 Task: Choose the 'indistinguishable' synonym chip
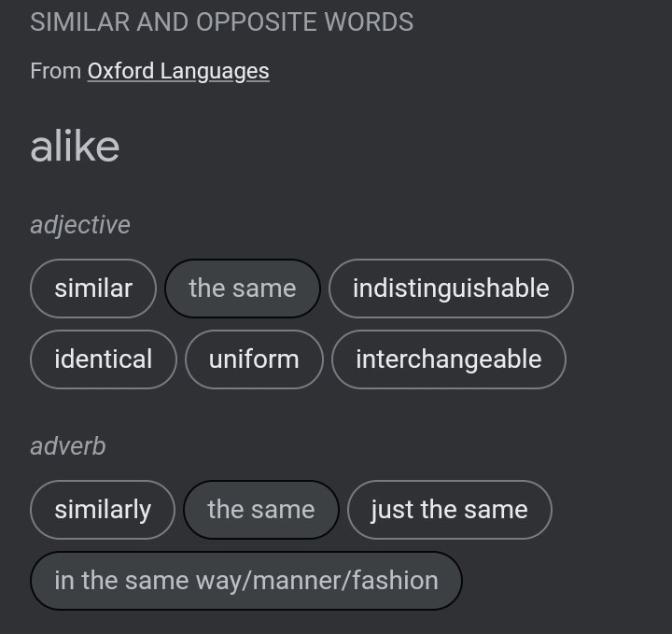pyautogui.click(x=451, y=289)
